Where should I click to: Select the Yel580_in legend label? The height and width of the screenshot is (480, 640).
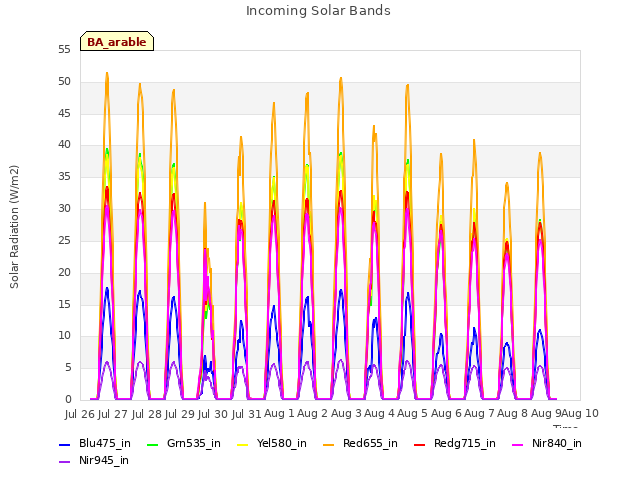(282, 443)
